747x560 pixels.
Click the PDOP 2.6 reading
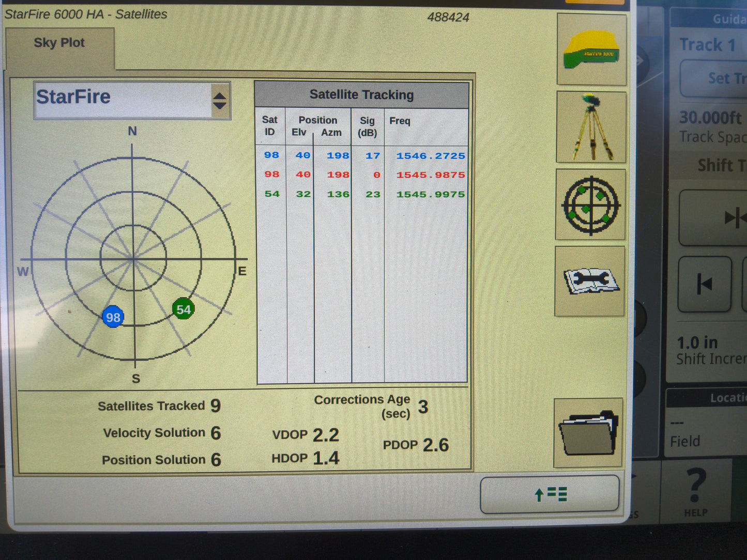click(416, 445)
